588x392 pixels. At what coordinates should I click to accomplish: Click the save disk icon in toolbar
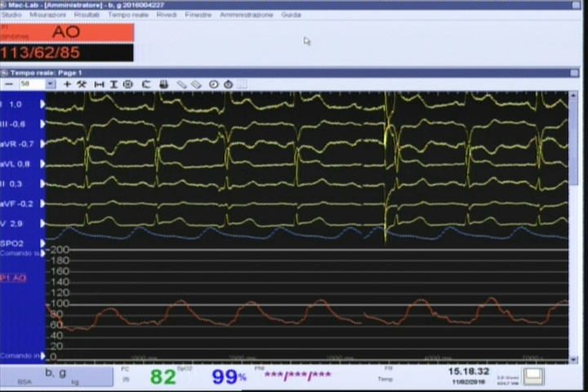(x=163, y=84)
